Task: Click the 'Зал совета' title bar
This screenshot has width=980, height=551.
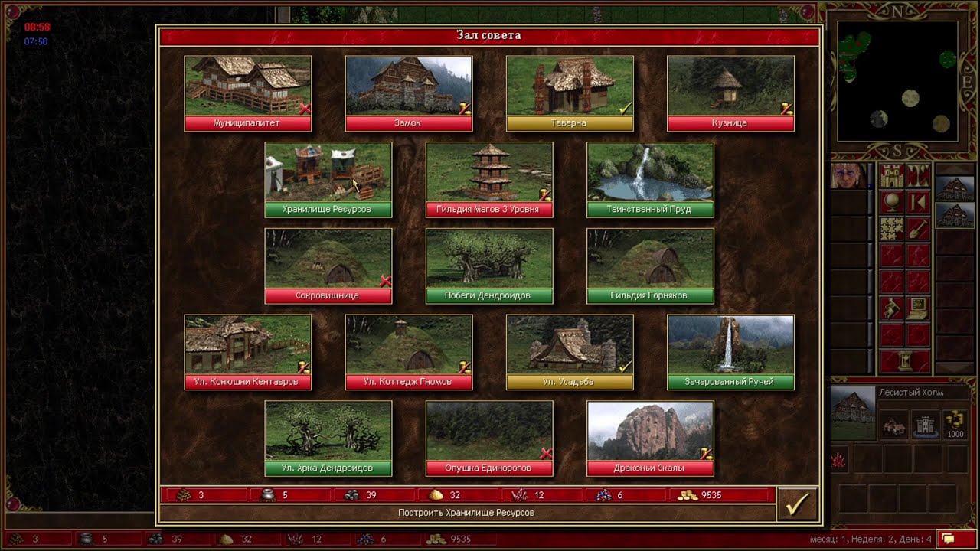Action: [x=489, y=35]
